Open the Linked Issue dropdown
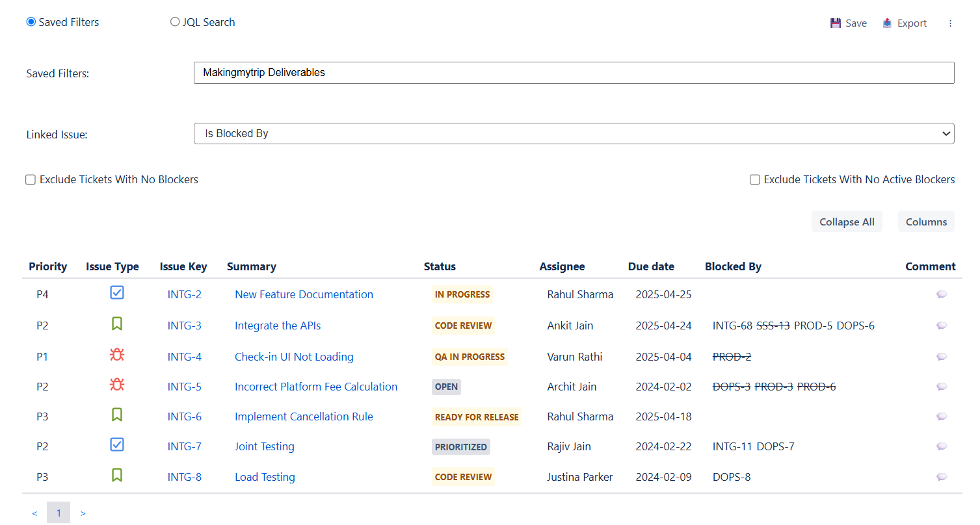980x525 pixels. pos(574,134)
